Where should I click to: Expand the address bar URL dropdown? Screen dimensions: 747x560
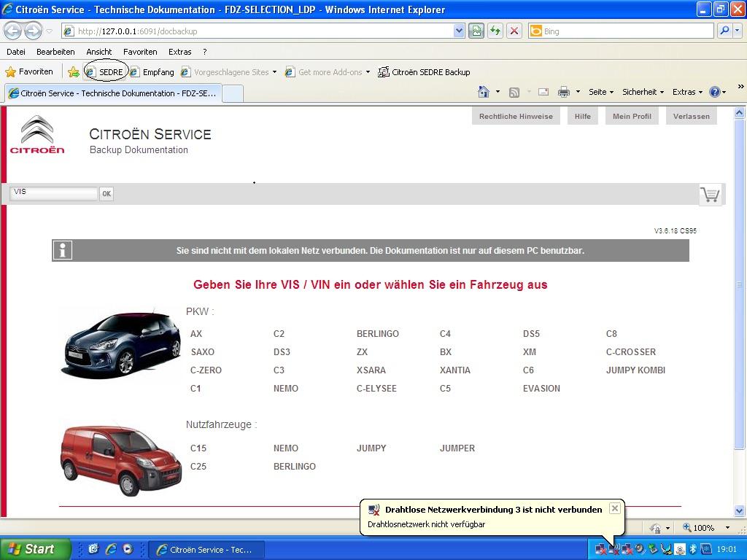pos(459,31)
